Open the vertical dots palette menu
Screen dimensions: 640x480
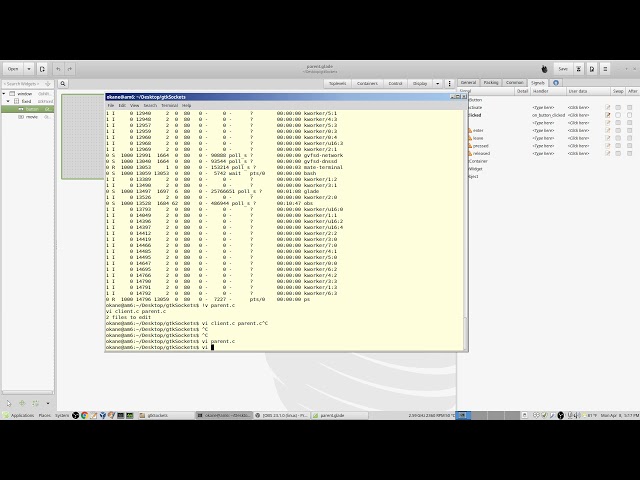coord(449,84)
